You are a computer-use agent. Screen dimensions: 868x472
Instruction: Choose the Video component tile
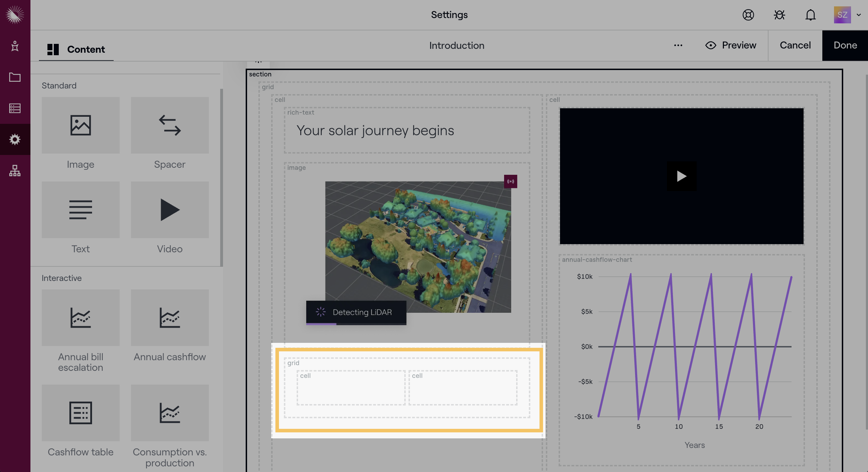[x=170, y=210]
